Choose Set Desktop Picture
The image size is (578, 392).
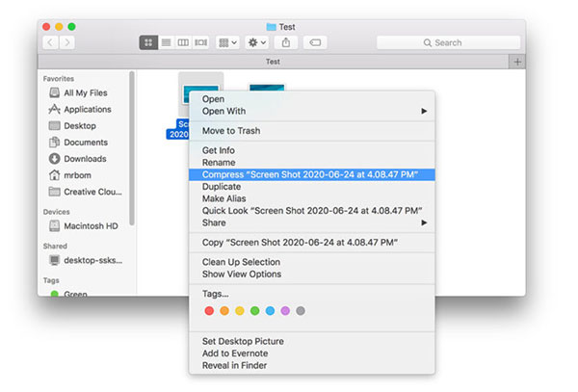(312, 342)
